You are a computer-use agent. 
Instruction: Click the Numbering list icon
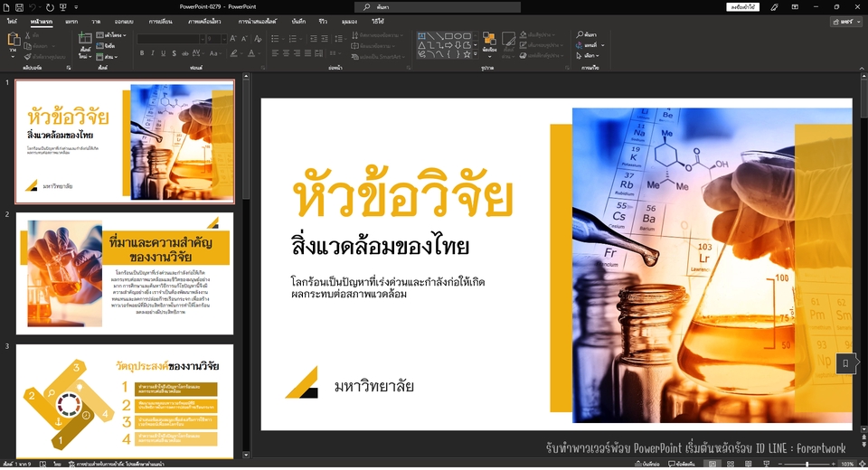[293, 39]
